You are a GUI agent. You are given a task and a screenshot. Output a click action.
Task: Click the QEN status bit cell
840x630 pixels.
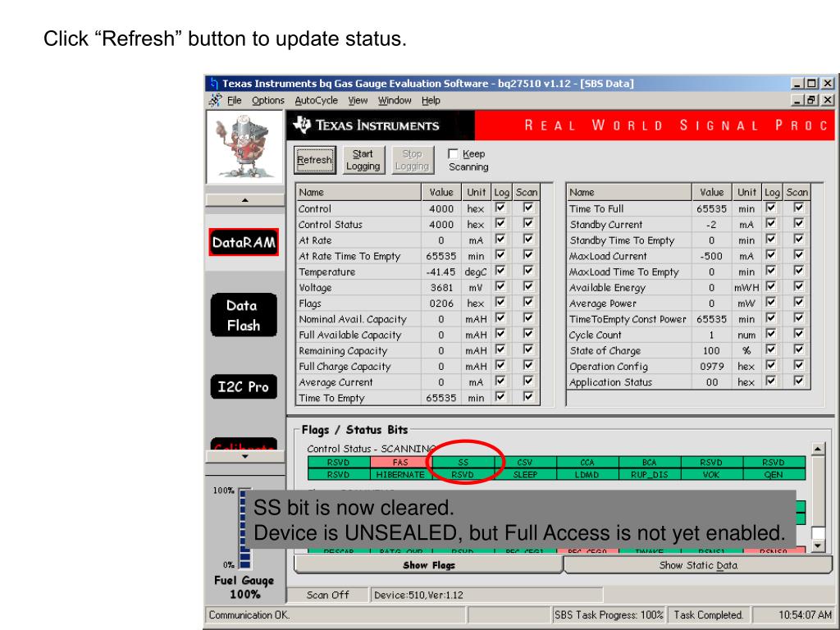(774, 475)
